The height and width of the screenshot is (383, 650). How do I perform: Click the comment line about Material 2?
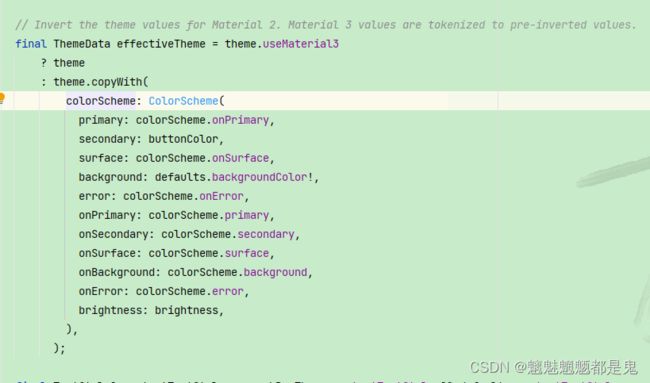(325, 25)
